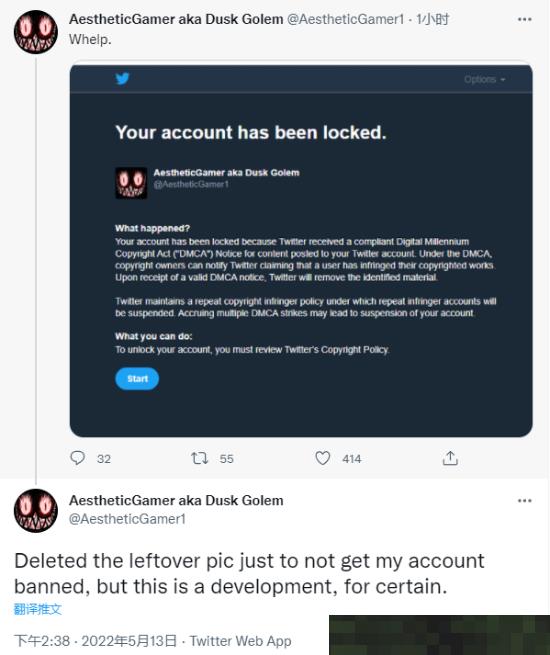Click the blue Start button
The image size is (550, 655).
[137, 378]
